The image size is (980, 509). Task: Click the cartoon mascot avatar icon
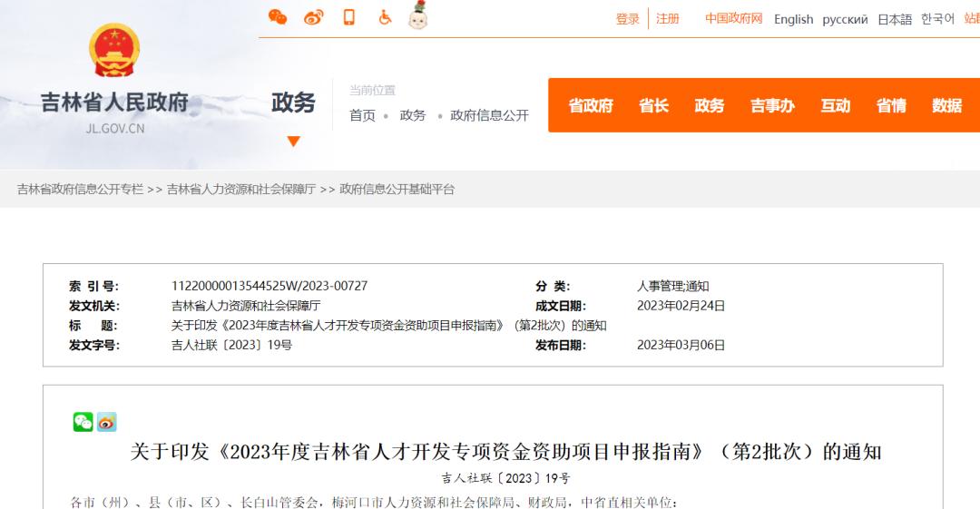[x=418, y=15]
